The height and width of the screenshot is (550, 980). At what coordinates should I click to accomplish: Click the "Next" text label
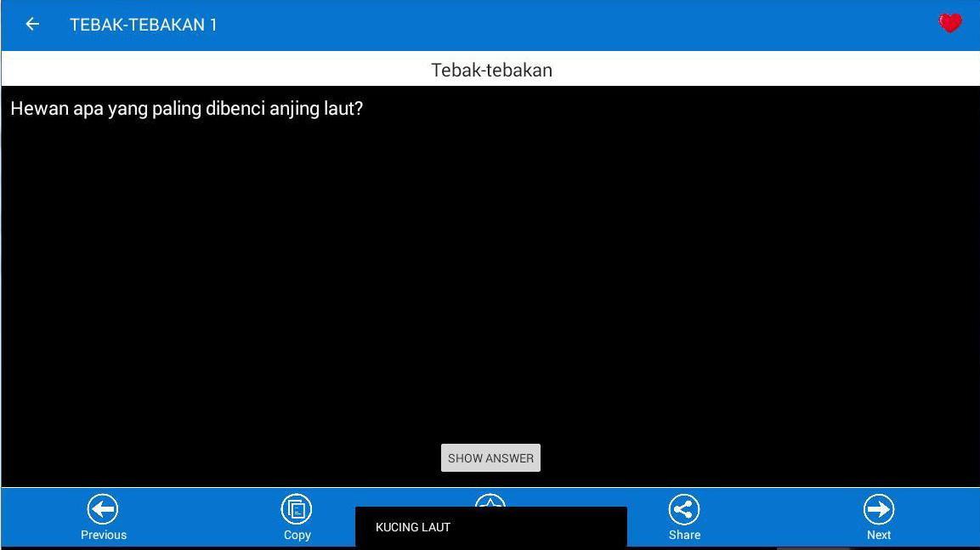(x=878, y=535)
